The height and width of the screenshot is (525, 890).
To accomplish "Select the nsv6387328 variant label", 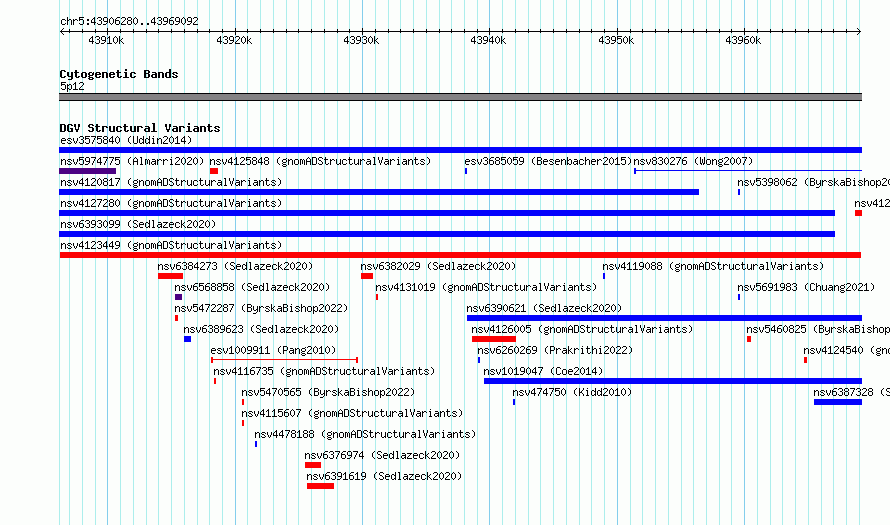I will pos(851,392).
